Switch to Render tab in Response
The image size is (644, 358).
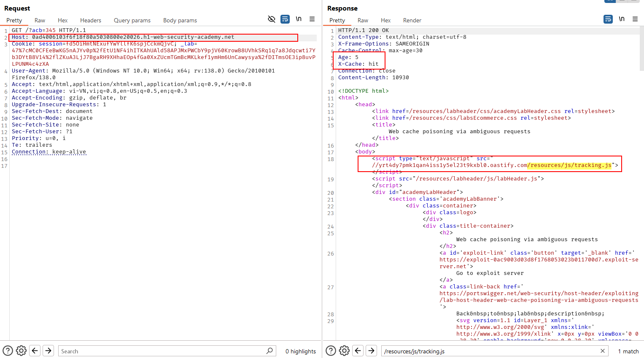point(412,20)
